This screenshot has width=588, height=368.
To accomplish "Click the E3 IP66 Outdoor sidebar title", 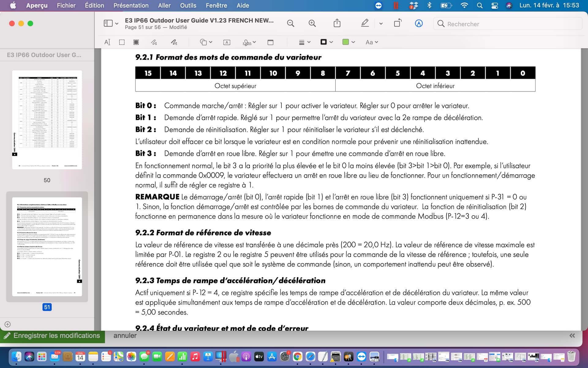I will point(44,55).
